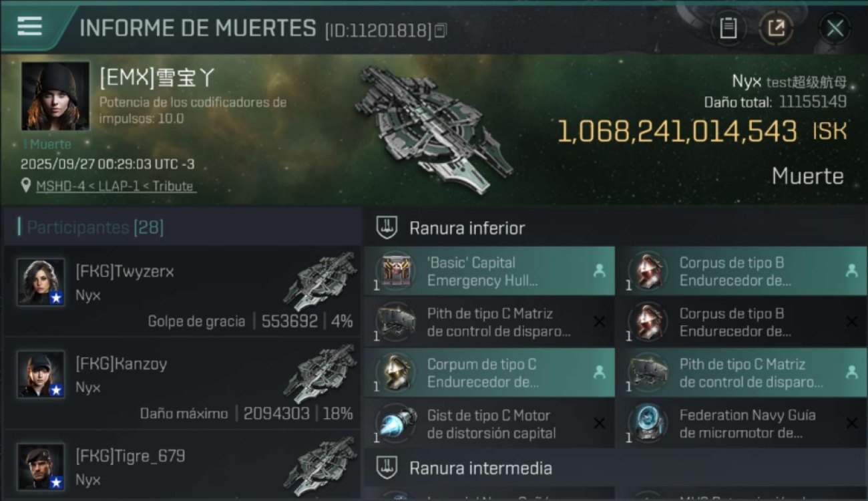868x501 pixels.
Task: Open Kanzoy pilot portrait
Action: (41, 374)
